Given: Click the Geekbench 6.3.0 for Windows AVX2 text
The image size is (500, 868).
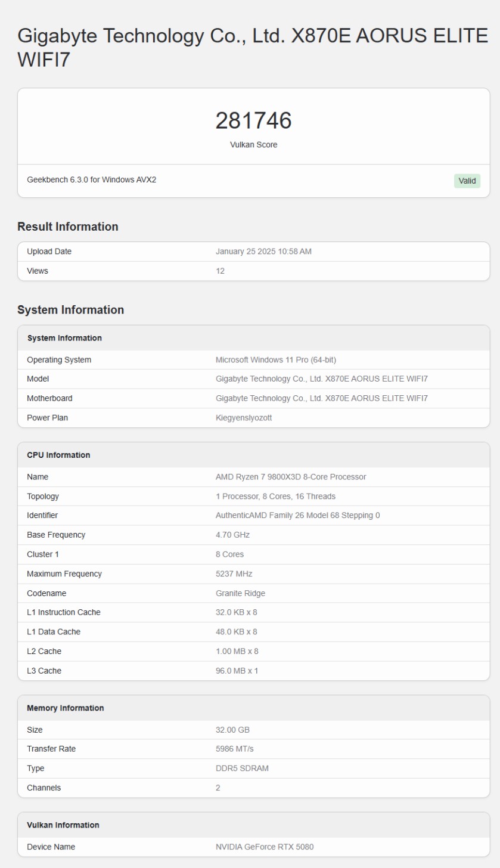Looking at the screenshot, I should point(91,179).
